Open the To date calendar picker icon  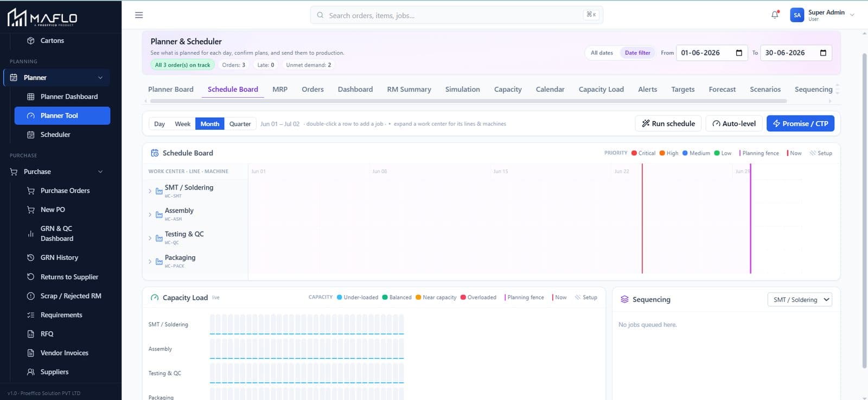pyautogui.click(x=823, y=53)
